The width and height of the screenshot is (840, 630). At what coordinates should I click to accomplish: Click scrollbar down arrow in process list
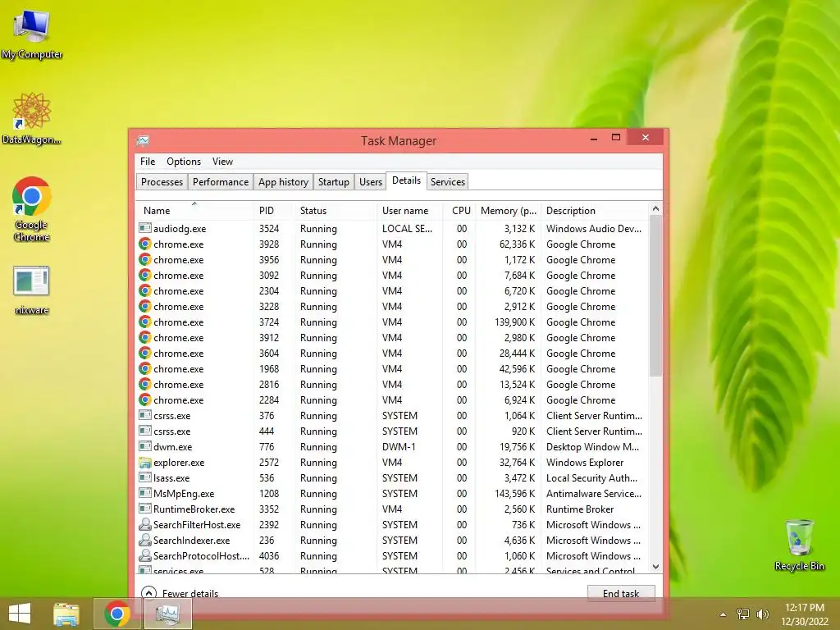point(655,567)
